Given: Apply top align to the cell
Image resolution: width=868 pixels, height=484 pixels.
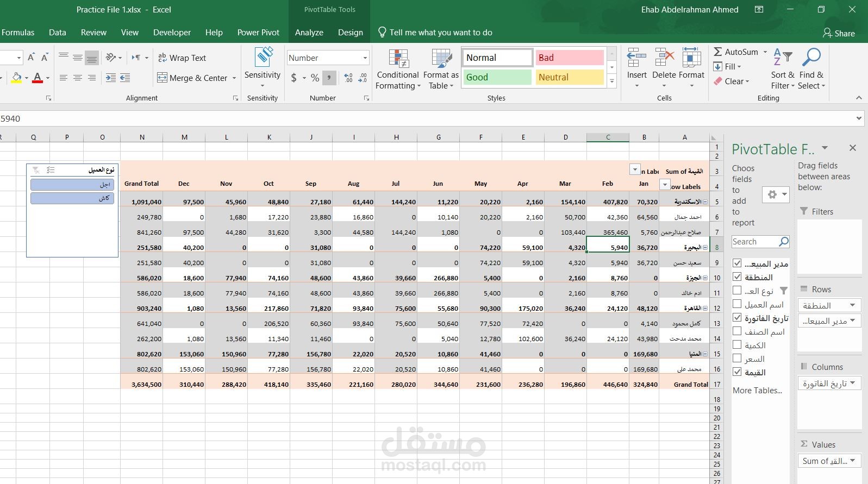Looking at the screenshot, I should coord(64,58).
